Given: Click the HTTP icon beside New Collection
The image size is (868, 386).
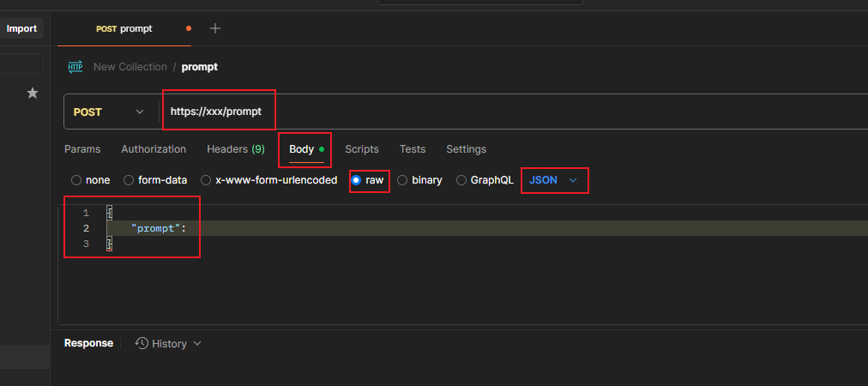Looking at the screenshot, I should [x=75, y=67].
